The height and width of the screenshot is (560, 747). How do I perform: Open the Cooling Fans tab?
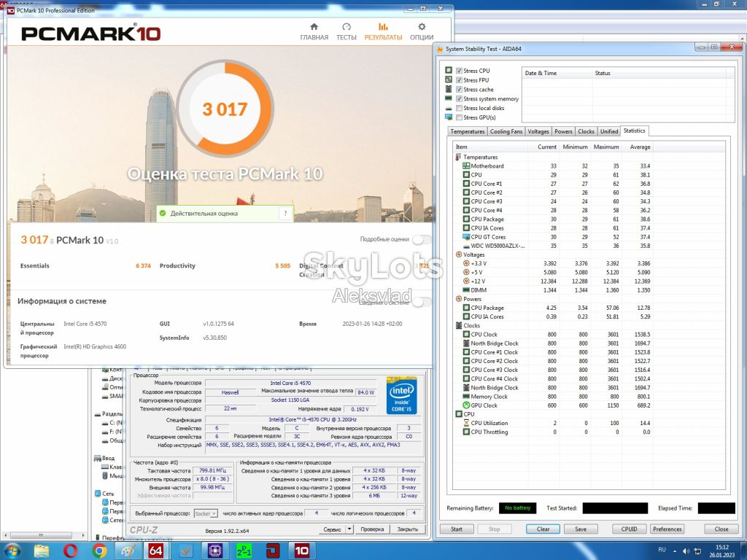[506, 131]
